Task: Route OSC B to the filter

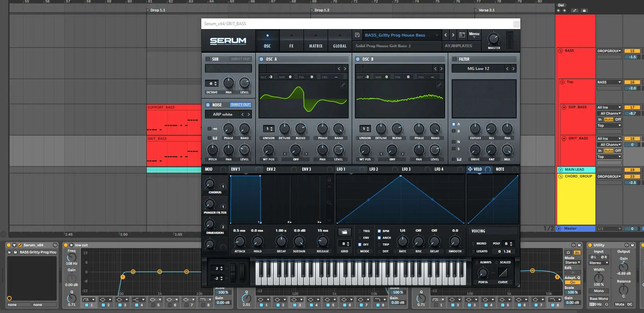Action: (454, 131)
